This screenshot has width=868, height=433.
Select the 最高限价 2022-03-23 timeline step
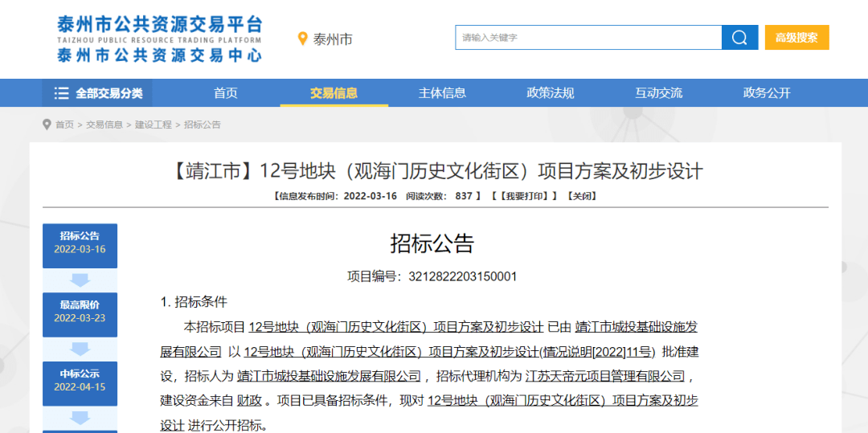(x=80, y=312)
